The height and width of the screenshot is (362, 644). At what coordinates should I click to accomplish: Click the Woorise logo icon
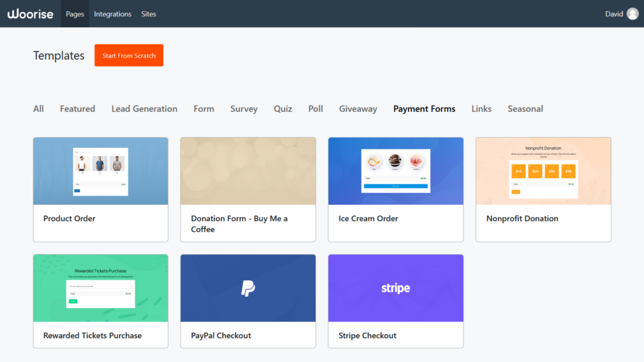[x=30, y=13]
